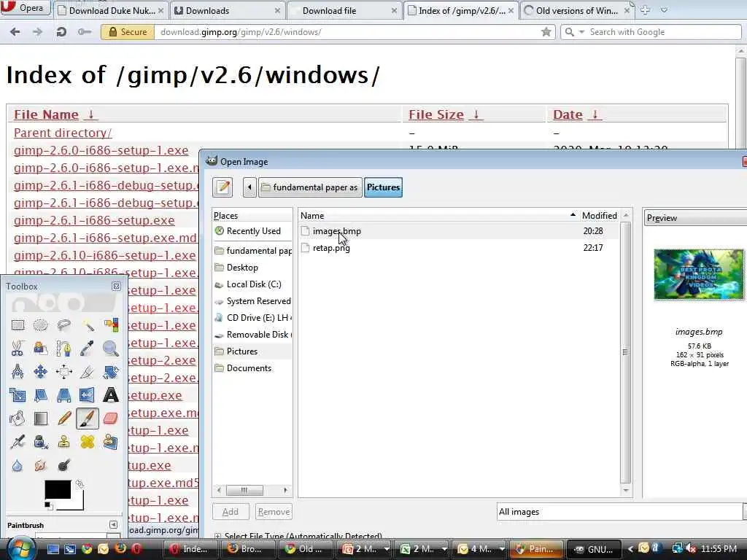This screenshot has width=747, height=560.
Task: Open System Reserved drive in Places
Action: (252, 301)
